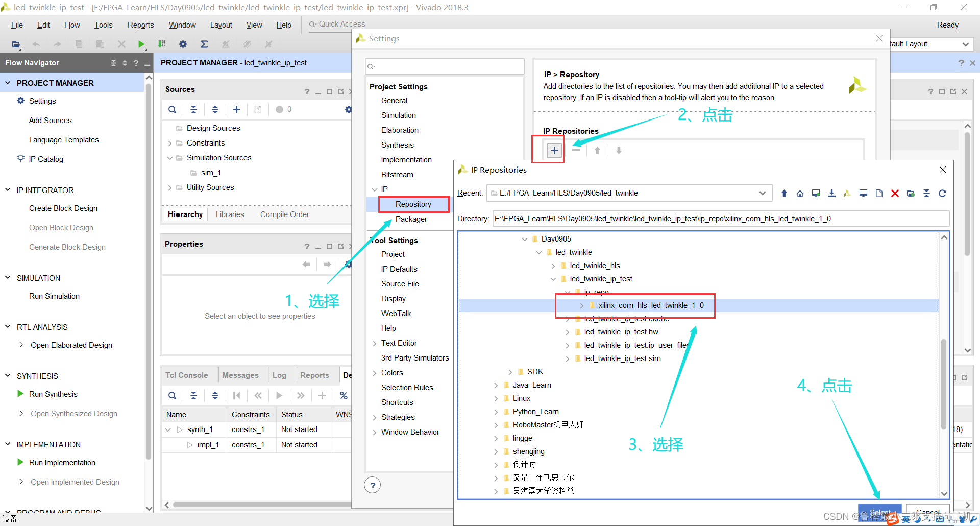Switch to the Tcl Console tab
The width and height of the screenshot is (980, 526).
click(186, 375)
